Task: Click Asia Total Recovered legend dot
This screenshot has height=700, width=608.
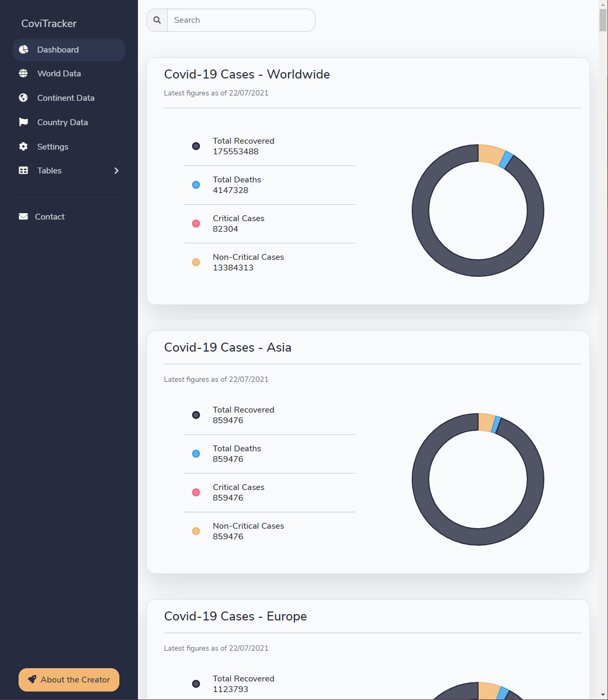Action: (196, 415)
